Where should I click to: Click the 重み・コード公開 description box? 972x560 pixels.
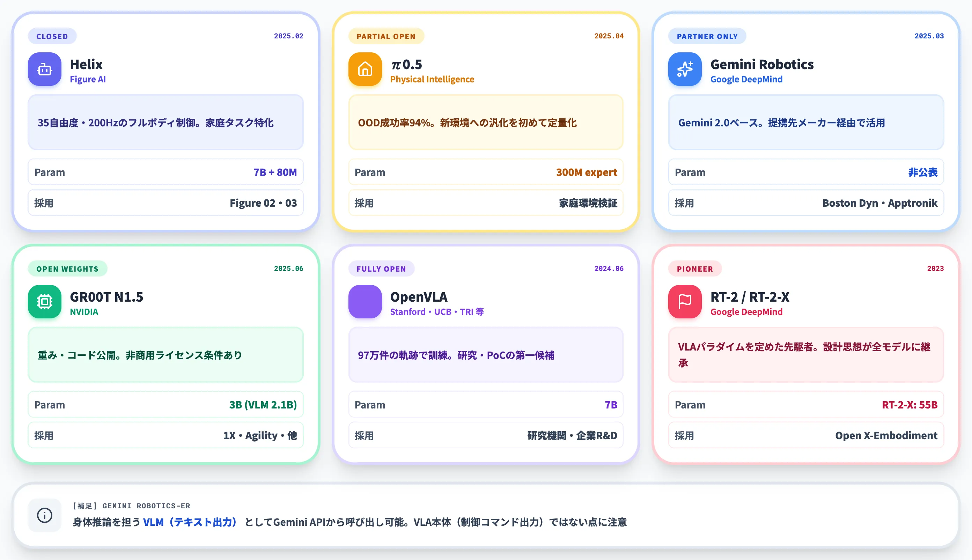(x=166, y=355)
